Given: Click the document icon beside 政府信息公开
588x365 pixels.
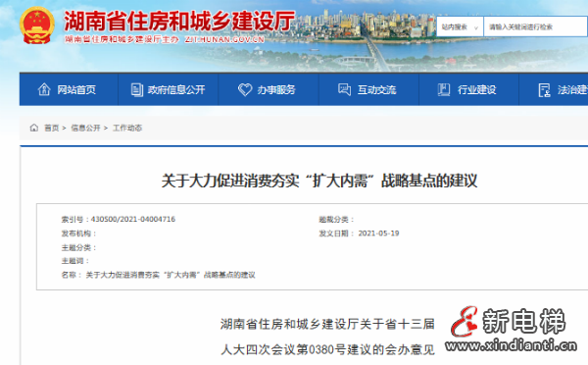Looking at the screenshot, I should (137, 89).
